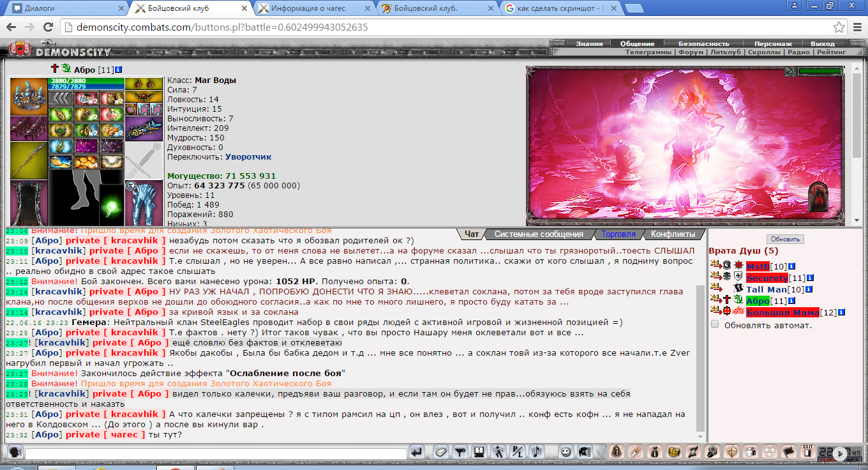Click player name Tall Man in list
Screen dimensions: 868x470
tap(767, 289)
